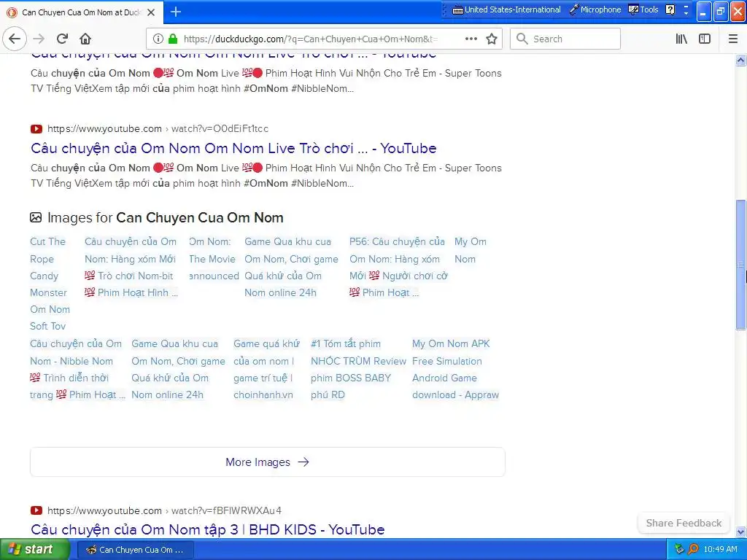
Task: Open My Om Nom APK image result
Action: point(455,369)
